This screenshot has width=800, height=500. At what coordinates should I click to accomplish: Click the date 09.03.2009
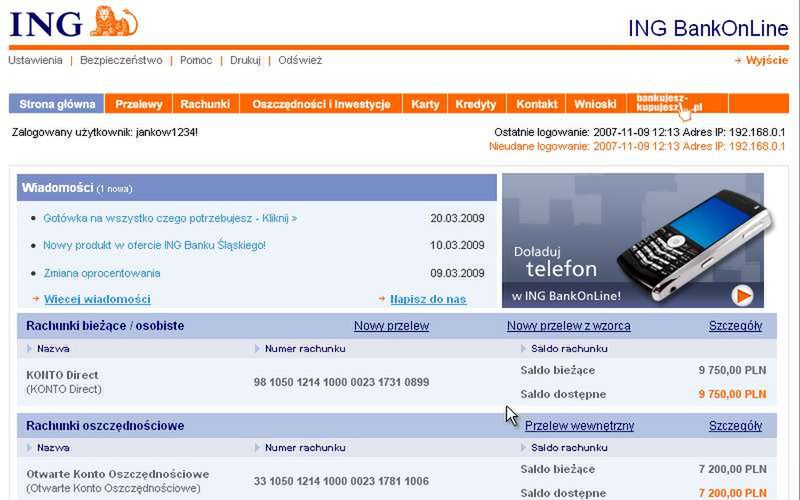(457, 273)
